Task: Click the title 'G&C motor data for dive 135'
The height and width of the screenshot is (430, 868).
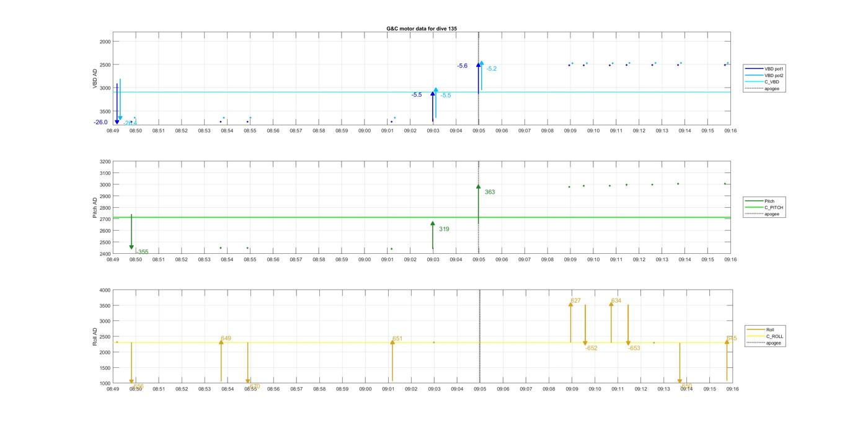Action: click(422, 29)
